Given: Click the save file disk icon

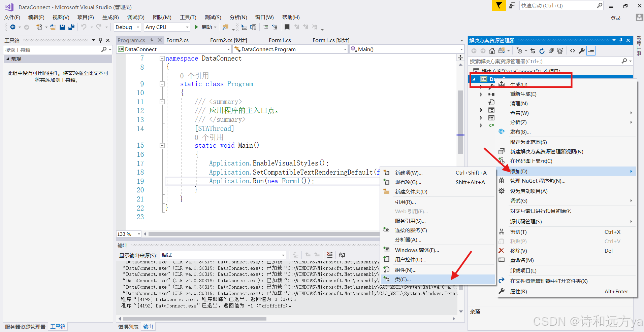Looking at the screenshot, I should (x=62, y=27).
